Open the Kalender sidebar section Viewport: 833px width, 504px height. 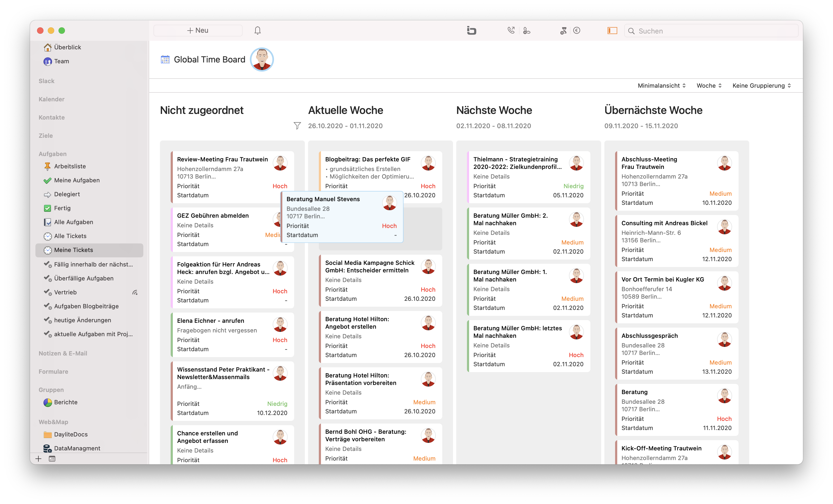pos(51,99)
